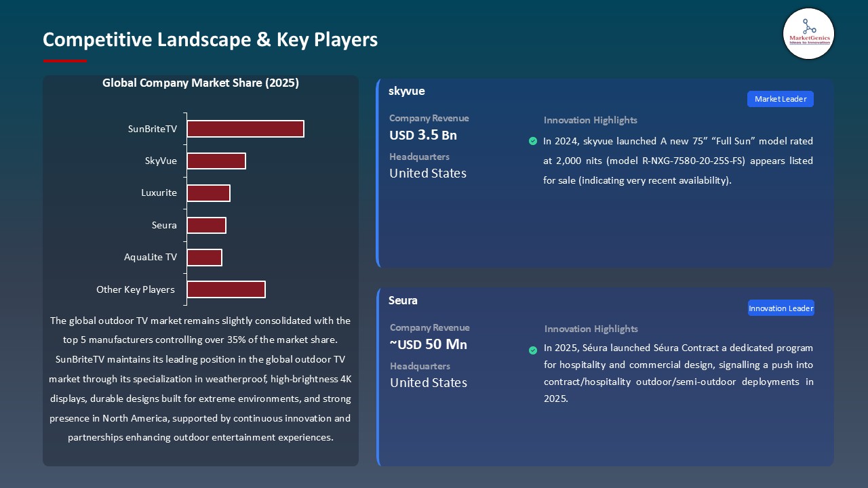Click the red underline beneath the slide title
Image resolution: width=868 pixels, height=488 pixels.
tap(64, 59)
